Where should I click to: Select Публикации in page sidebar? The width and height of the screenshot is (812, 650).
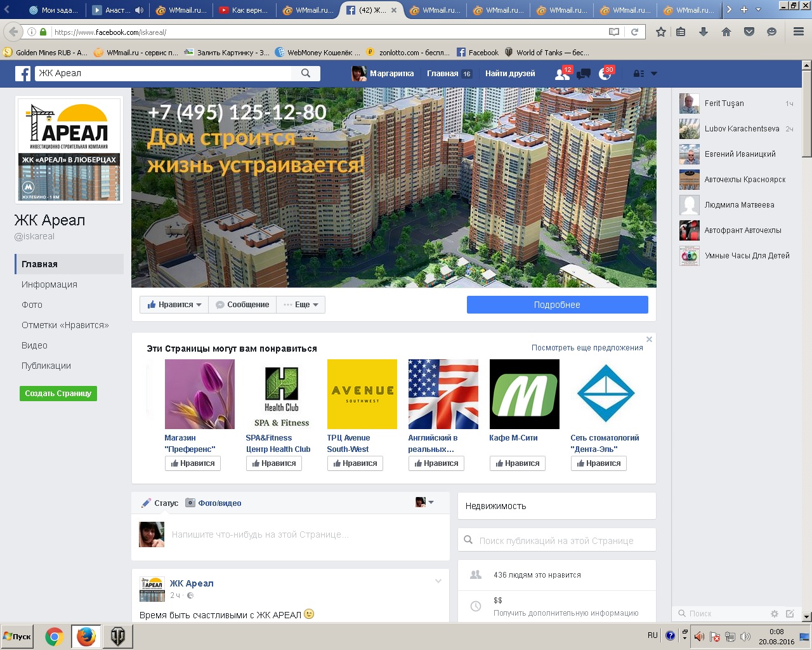click(46, 366)
